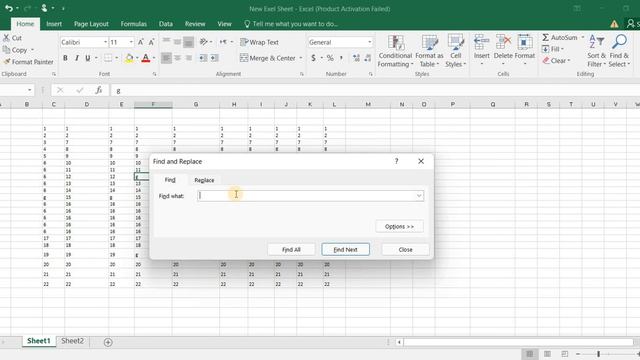The height and width of the screenshot is (360, 640).
Task: Toggle Bottom Align in Alignment group
Action: click(x=188, y=42)
